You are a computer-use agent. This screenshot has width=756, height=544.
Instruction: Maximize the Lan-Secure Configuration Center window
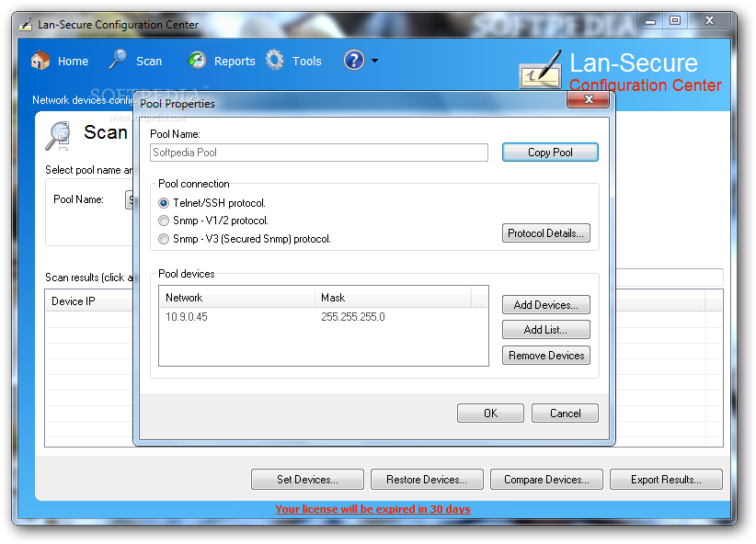point(674,21)
